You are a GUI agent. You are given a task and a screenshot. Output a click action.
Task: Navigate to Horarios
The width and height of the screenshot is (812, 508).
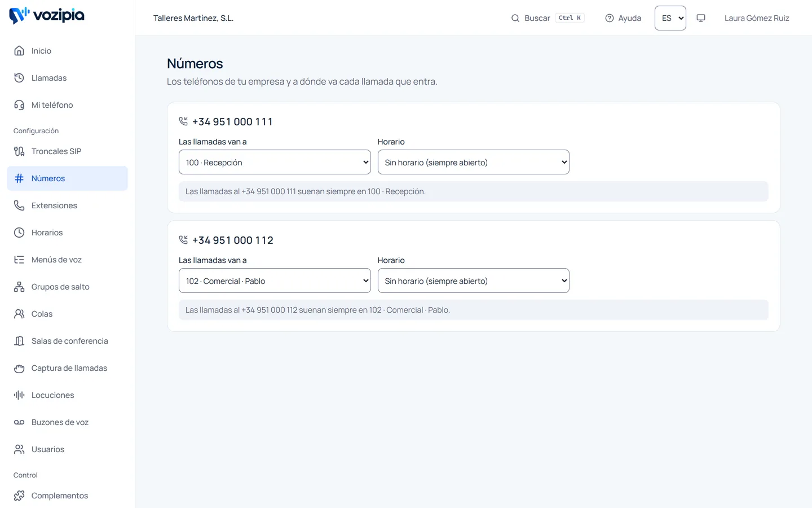[x=68, y=233]
